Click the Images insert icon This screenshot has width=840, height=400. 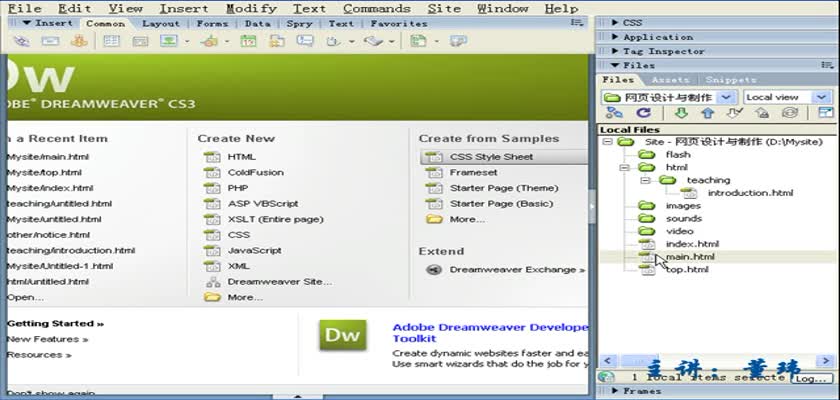(169, 41)
